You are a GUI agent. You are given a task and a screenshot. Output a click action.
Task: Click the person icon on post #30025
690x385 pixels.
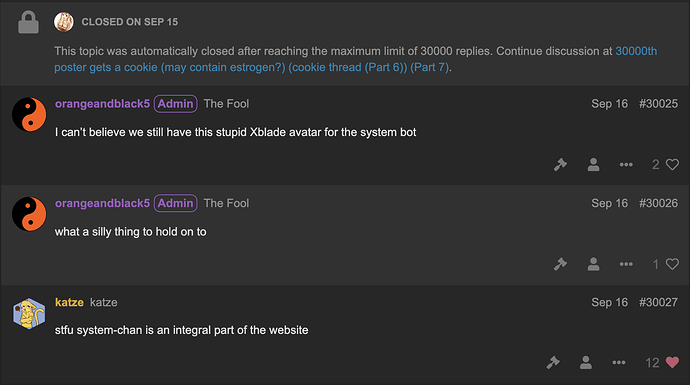coord(593,165)
